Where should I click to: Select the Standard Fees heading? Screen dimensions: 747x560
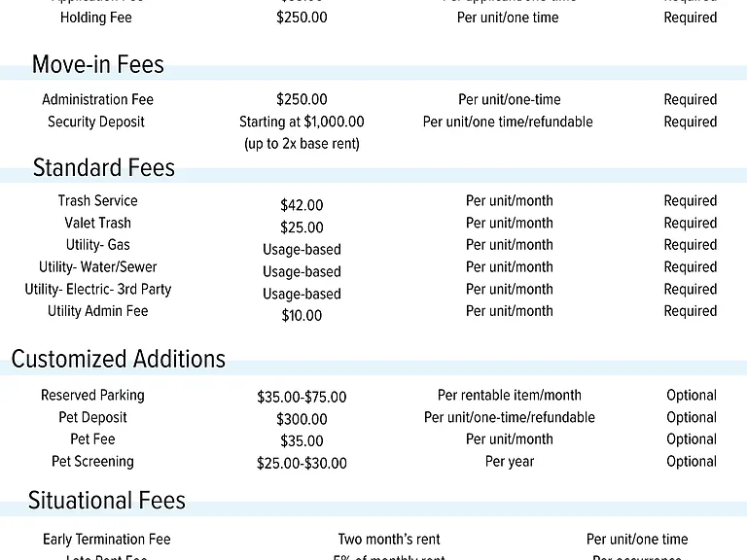(104, 167)
